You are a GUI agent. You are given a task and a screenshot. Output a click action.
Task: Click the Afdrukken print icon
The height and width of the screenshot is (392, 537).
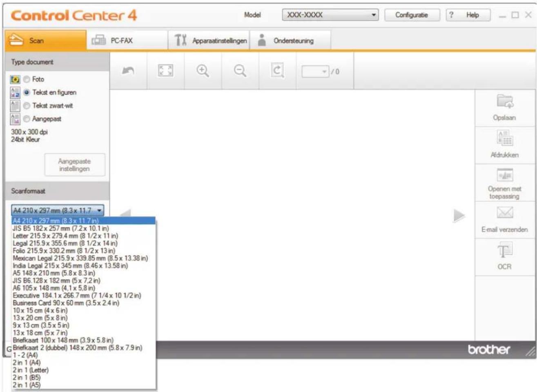(x=505, y=138)
